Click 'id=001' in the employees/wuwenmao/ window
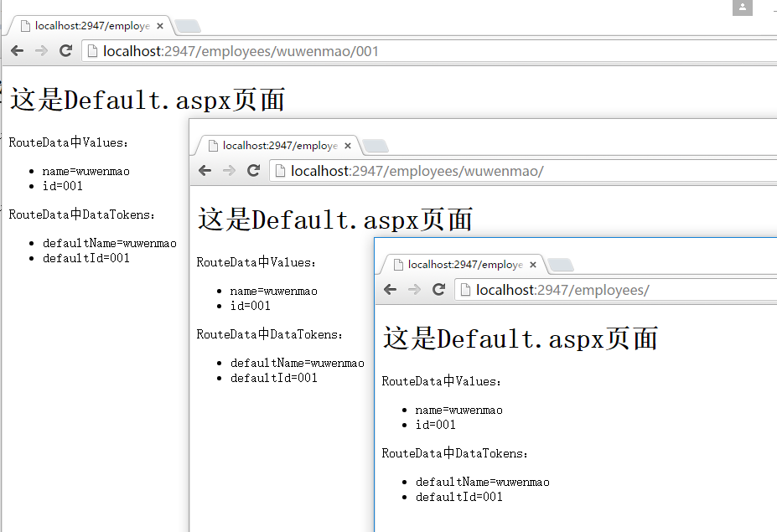 pyautogui.click(x=251, y=306)
